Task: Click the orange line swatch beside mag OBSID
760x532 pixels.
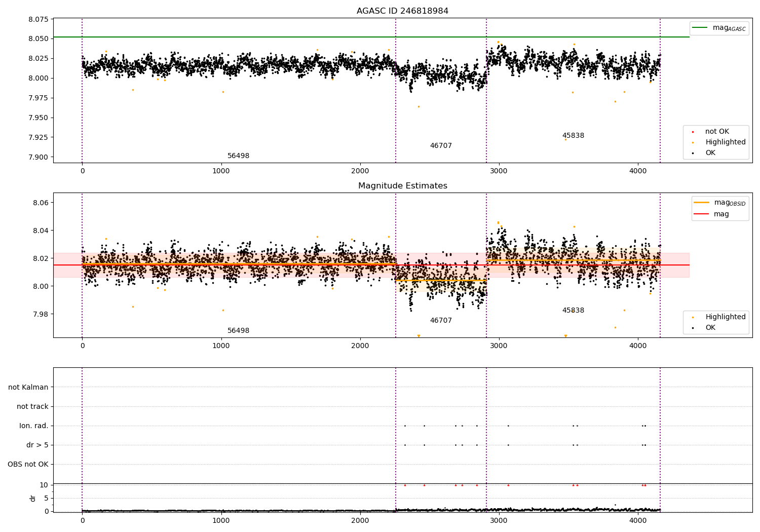Action: click(x=701, y=203)
